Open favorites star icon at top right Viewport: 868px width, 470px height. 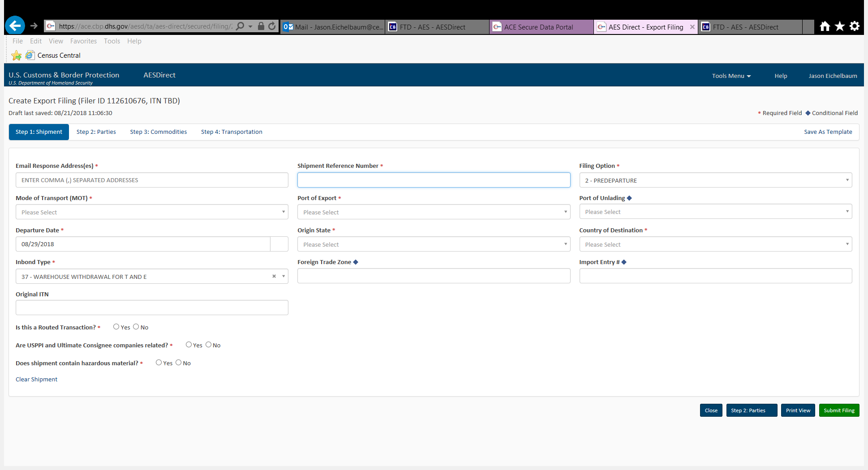840,26
